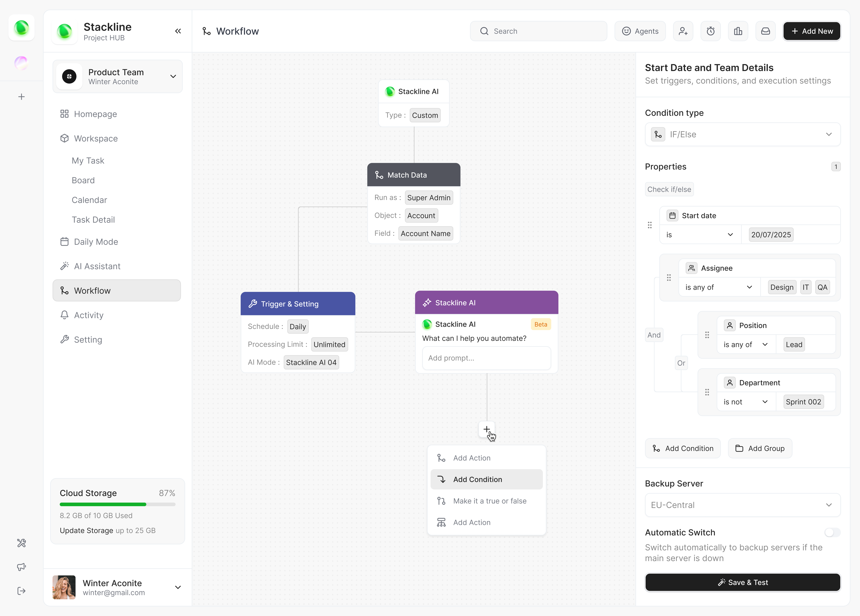Click the bar chart analytics icon
This screenshot has width=860, height=616.
click(738, 31)
